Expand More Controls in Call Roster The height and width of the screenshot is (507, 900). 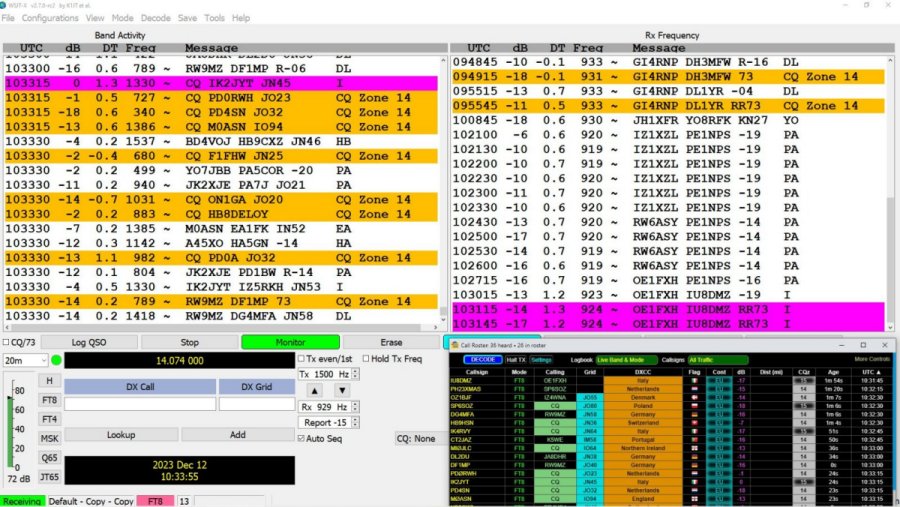pyautogui.click(x=872, y=359)
